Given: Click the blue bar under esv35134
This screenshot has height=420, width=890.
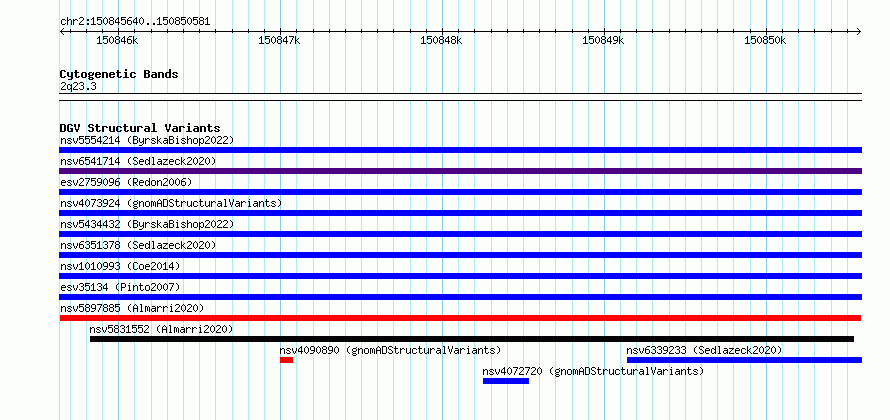Looking at the screenshot, I should pyautogui.click(x=460, y=297).
